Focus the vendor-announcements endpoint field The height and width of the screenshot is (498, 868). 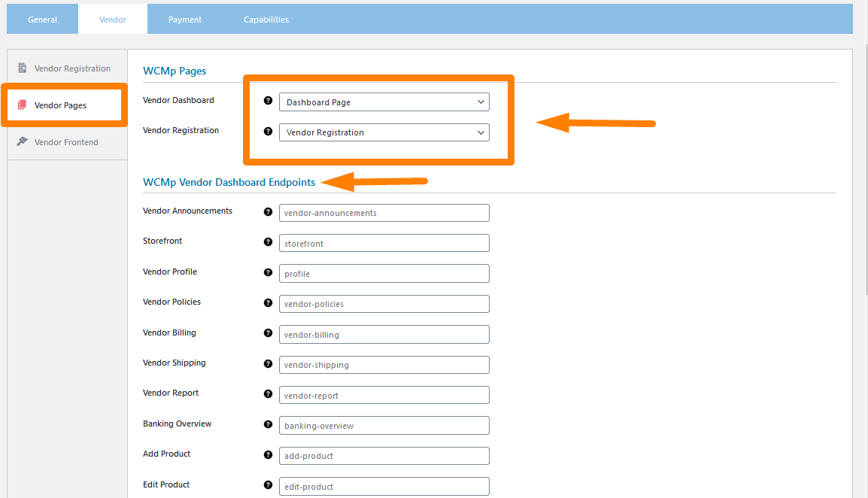pyautogui.click(x=384, y=213)
